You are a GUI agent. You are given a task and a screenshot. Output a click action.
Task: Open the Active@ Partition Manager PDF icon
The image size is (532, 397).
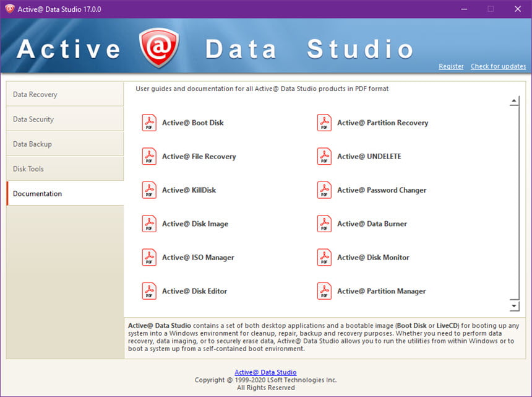click(x=324, y=291)
